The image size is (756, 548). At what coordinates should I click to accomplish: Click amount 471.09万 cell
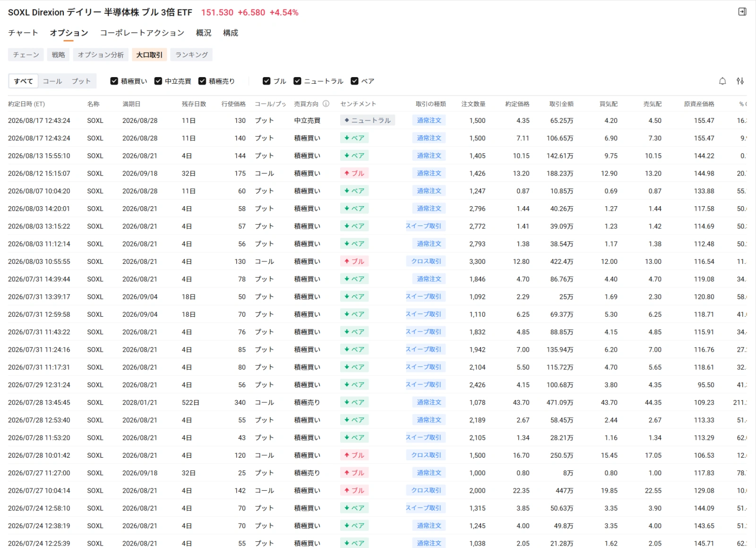click(x=560, y=402)
